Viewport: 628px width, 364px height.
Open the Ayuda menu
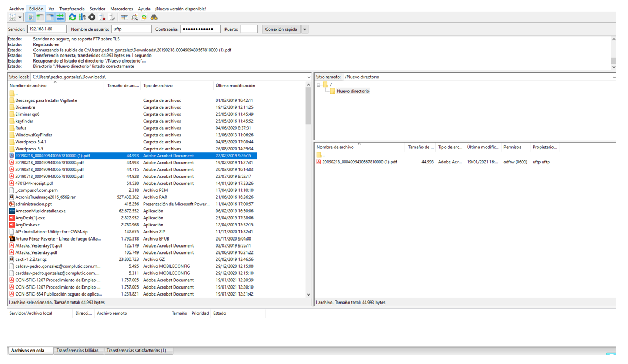click(x=144, y=9)
